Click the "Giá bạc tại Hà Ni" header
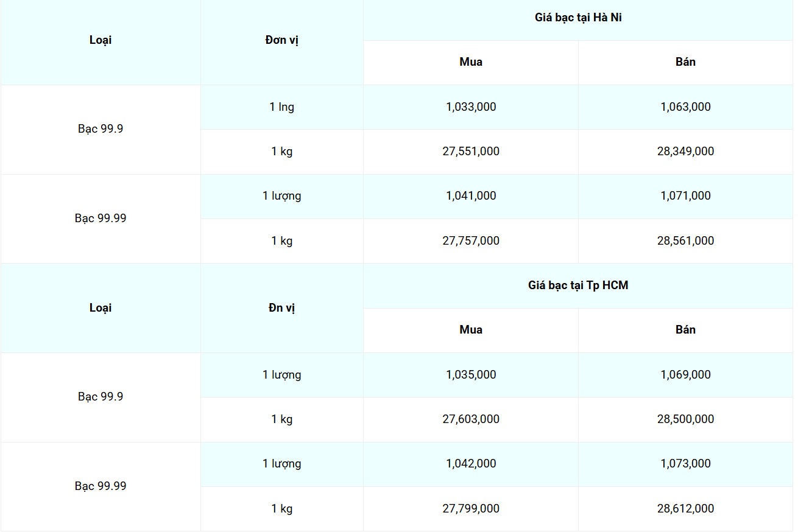This screenshot has width=798, height=532. point(577,18)
